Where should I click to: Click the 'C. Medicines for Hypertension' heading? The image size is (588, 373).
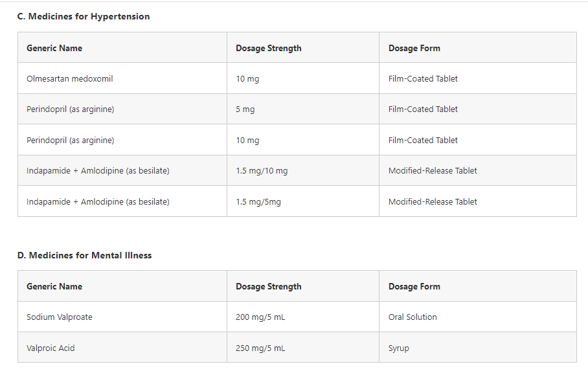(x=84, y=17)
